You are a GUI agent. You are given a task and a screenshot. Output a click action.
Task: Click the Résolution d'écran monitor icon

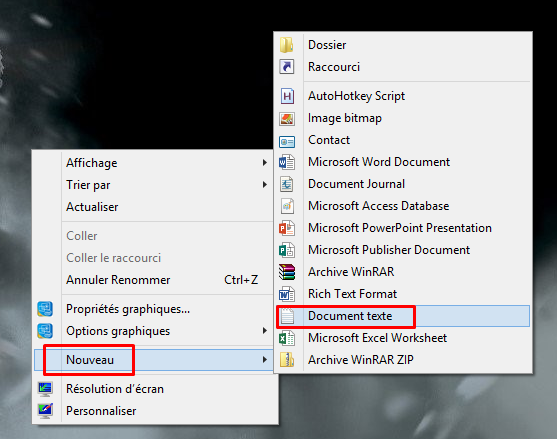coord(45,389)
